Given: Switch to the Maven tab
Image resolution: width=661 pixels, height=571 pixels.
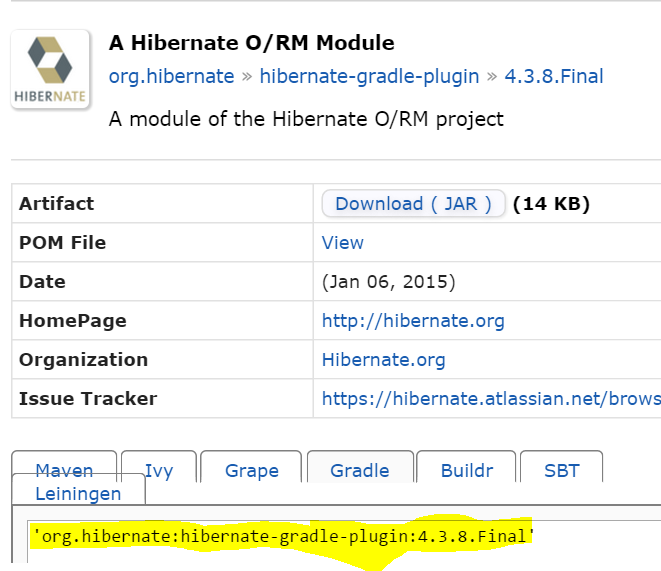Looking at the screenshot, I should point(64,464).
